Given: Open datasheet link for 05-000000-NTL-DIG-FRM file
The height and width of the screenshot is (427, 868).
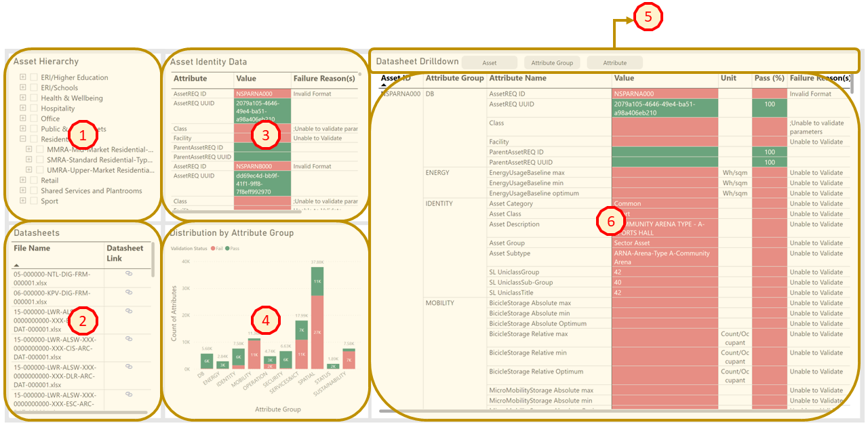Looking at the screenshot, I should (128, 273).
